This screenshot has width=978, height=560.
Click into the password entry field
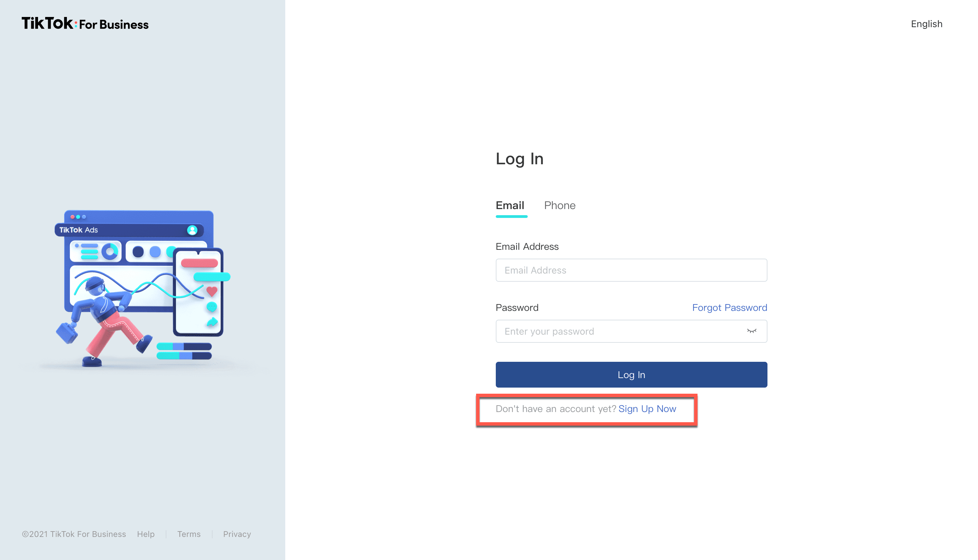[x=619, y=331]
